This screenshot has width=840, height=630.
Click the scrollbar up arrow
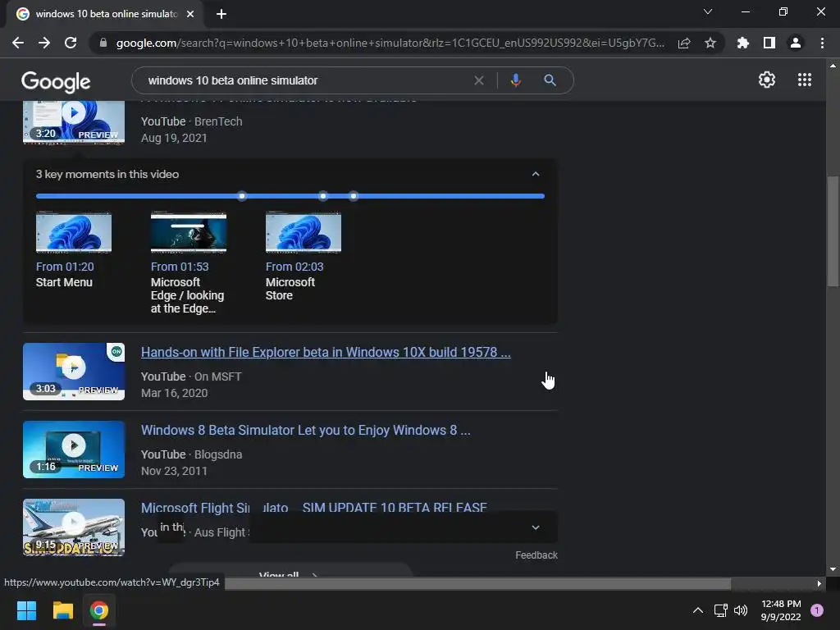(833, 66)
